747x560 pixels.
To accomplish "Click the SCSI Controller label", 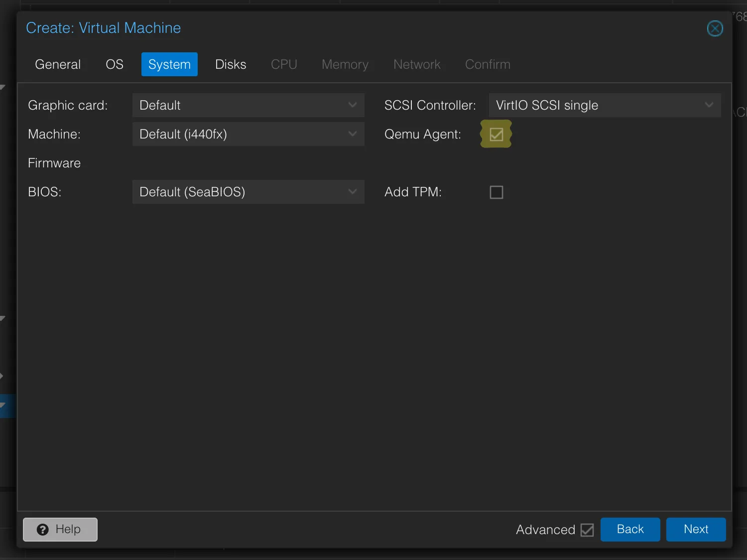I will [x=430, y=105].
